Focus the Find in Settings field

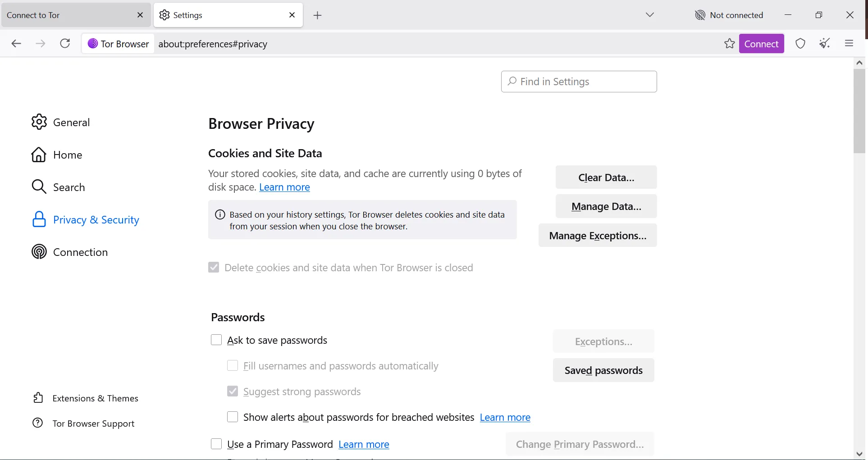tap(579, 81)
